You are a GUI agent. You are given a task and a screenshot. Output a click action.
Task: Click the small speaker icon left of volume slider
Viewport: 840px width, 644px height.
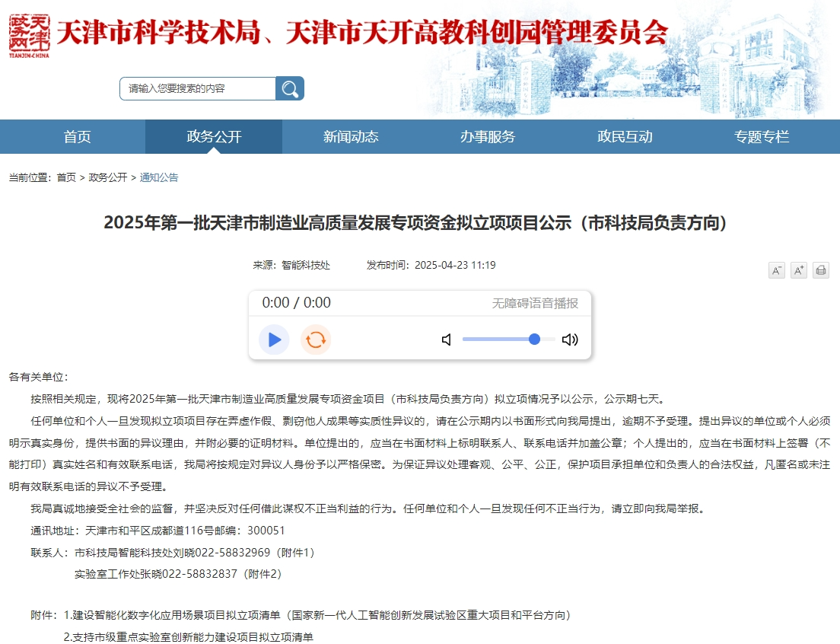point(445,340)
